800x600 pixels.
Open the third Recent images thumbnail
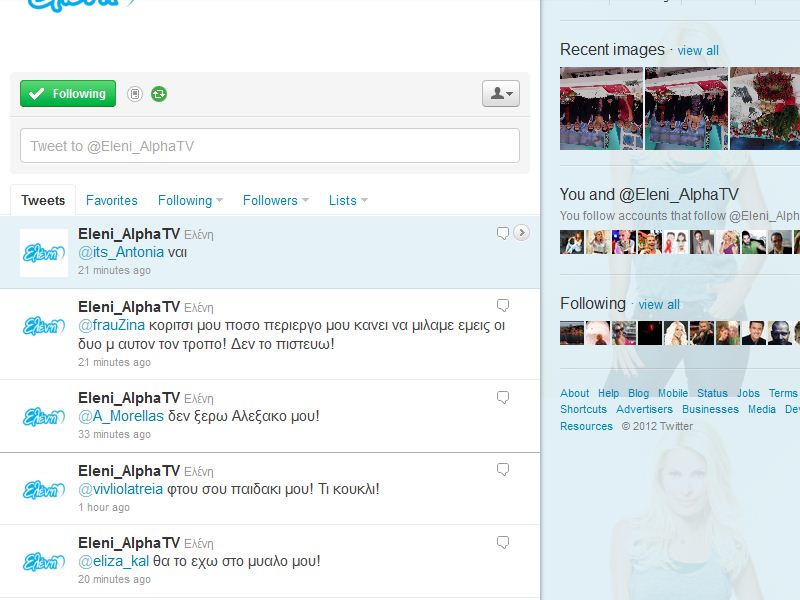(765, 108)
